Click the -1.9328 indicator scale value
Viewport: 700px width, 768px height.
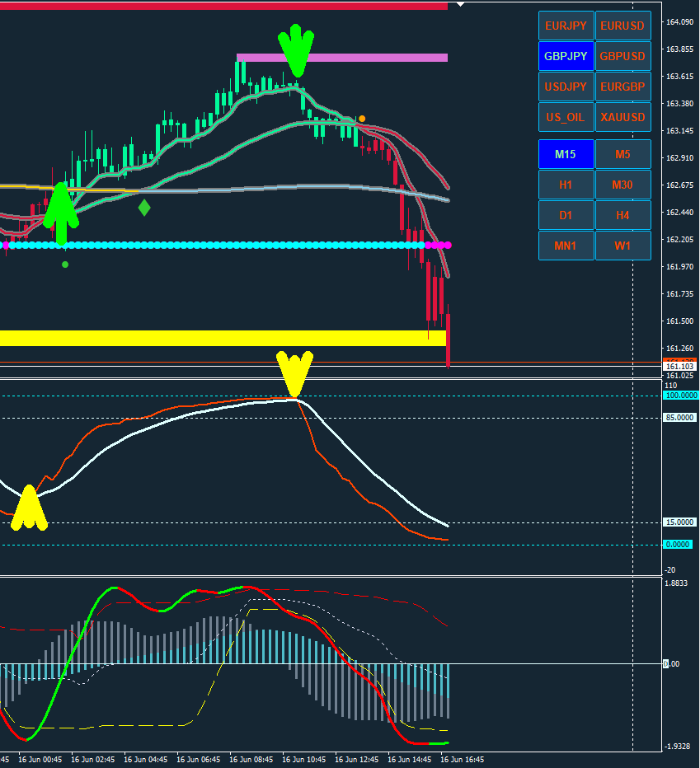[x=678, y=746]
